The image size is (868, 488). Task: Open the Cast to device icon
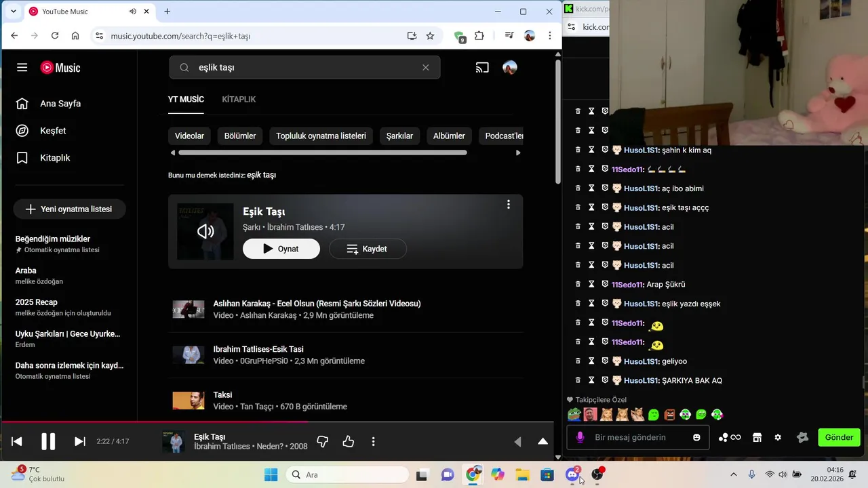point(482,68)
